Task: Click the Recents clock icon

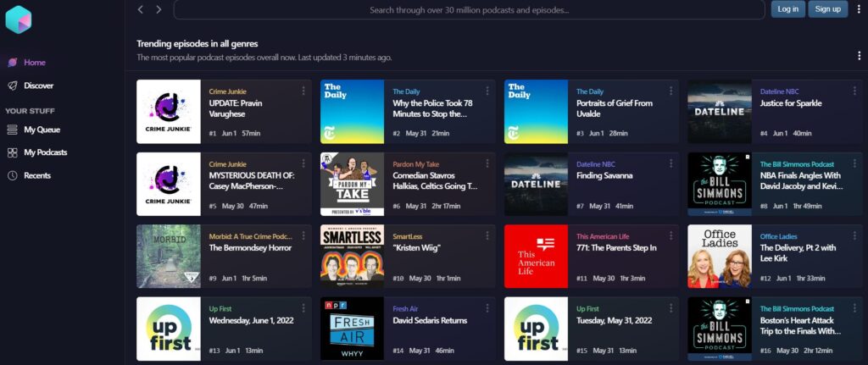Action: (x=12, y=175)
